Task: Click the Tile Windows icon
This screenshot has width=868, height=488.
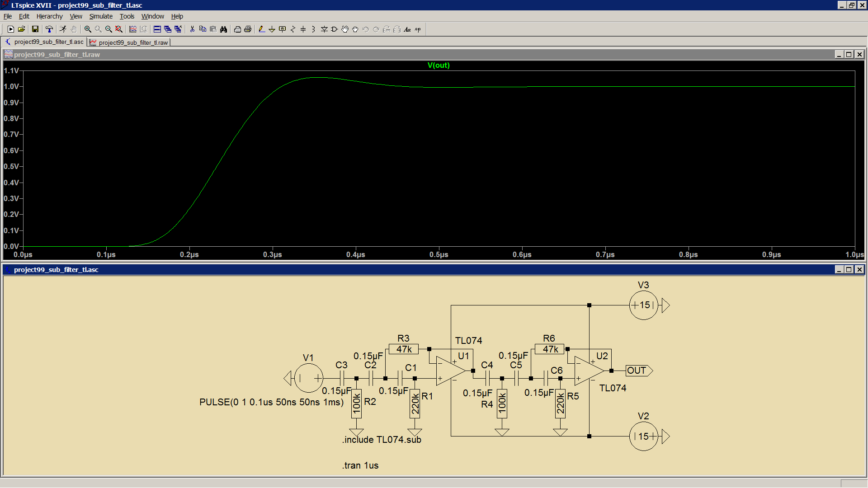Action: pos(157,29)
